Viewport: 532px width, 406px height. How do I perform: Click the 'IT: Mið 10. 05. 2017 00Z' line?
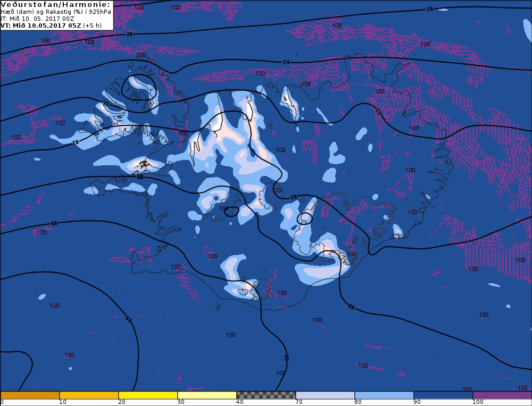pos(37,19)
